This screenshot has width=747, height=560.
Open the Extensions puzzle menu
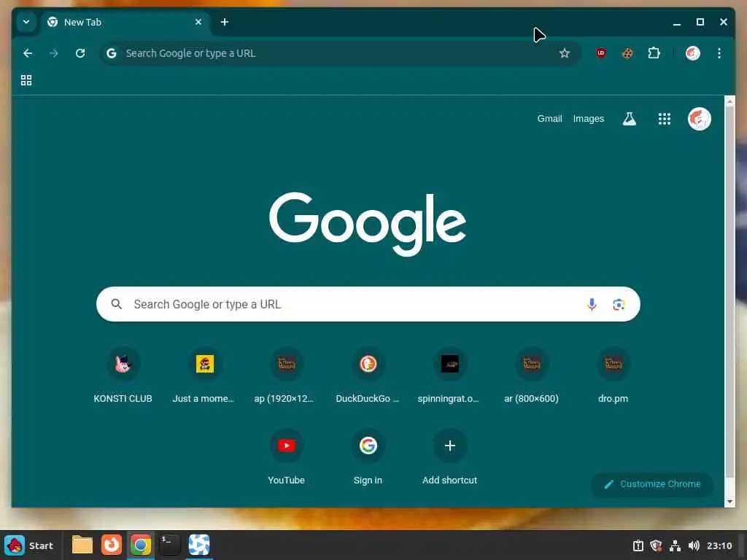(654, 53)
